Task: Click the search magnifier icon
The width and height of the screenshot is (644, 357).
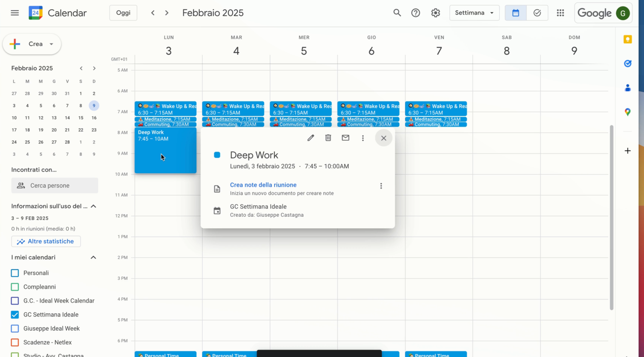Action: coord(397,13)
